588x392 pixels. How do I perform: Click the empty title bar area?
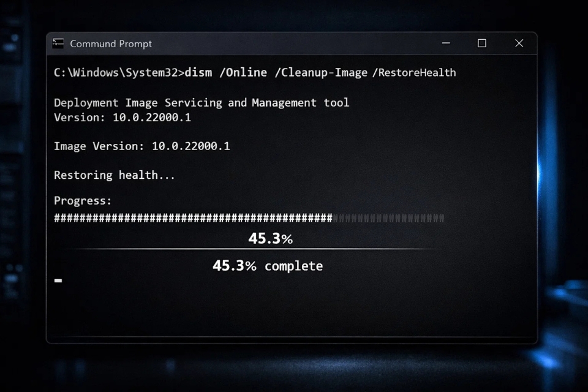point(294,43)
